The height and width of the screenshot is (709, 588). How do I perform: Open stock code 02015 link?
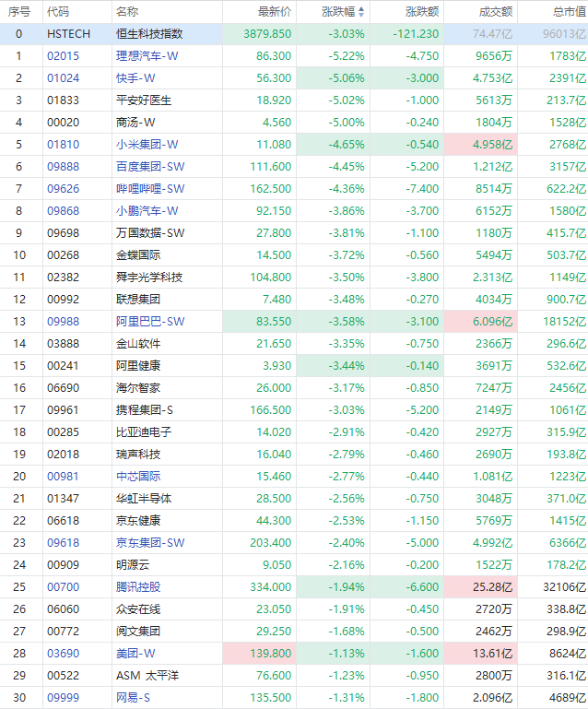[63, 56]
